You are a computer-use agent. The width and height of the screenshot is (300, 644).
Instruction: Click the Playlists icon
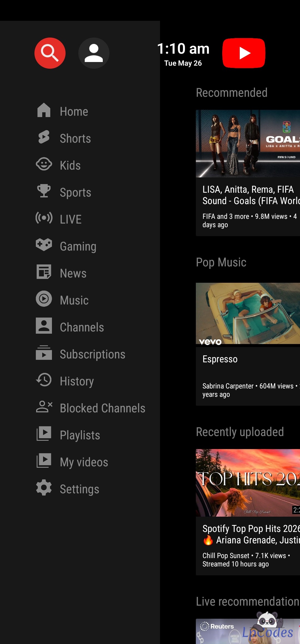(44, 434)
